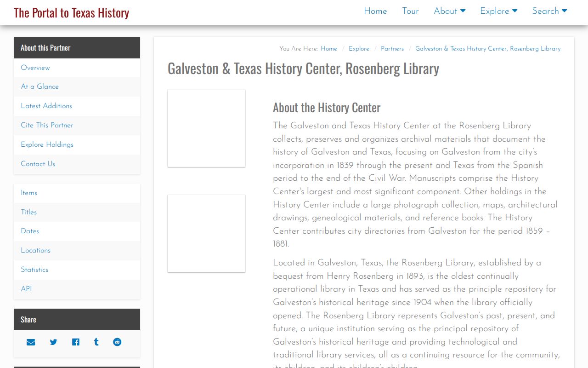Share on Facebook icon
Screen dimensions: 588x368
click(76, 342)
